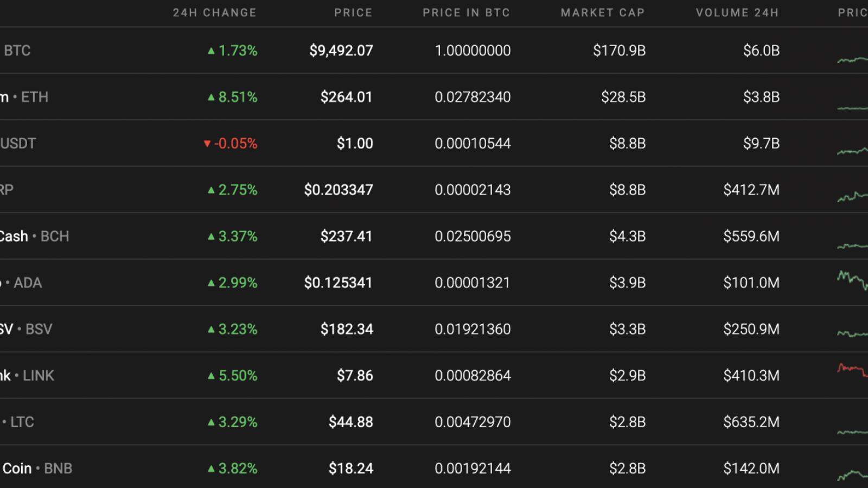Click the 24h volume $6.0B

[761, 51]
